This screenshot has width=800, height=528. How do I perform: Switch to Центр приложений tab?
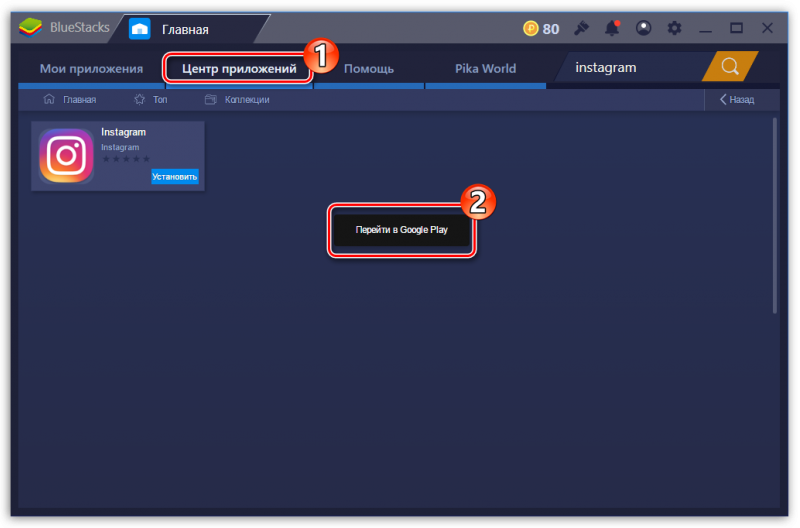click(x=239, y=68)
